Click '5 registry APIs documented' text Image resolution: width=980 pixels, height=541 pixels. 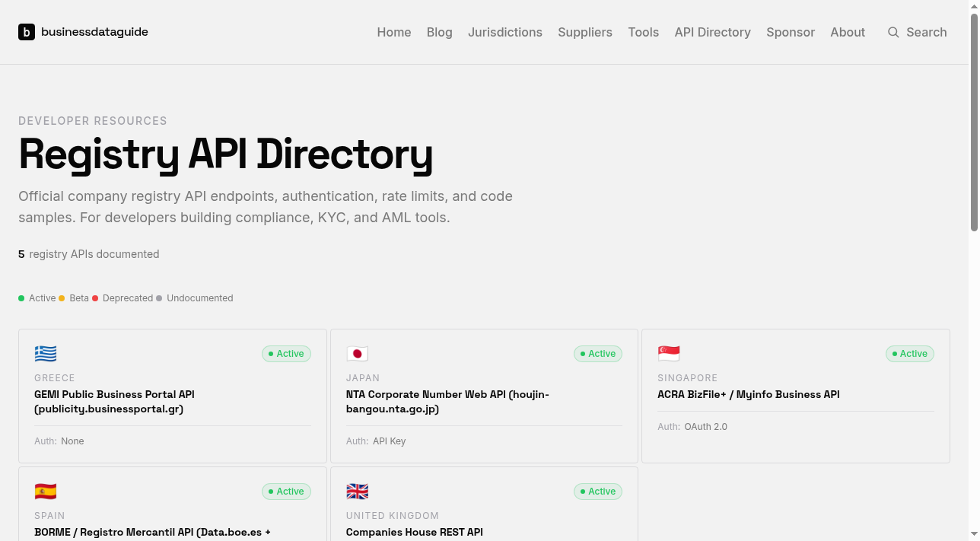89,254
